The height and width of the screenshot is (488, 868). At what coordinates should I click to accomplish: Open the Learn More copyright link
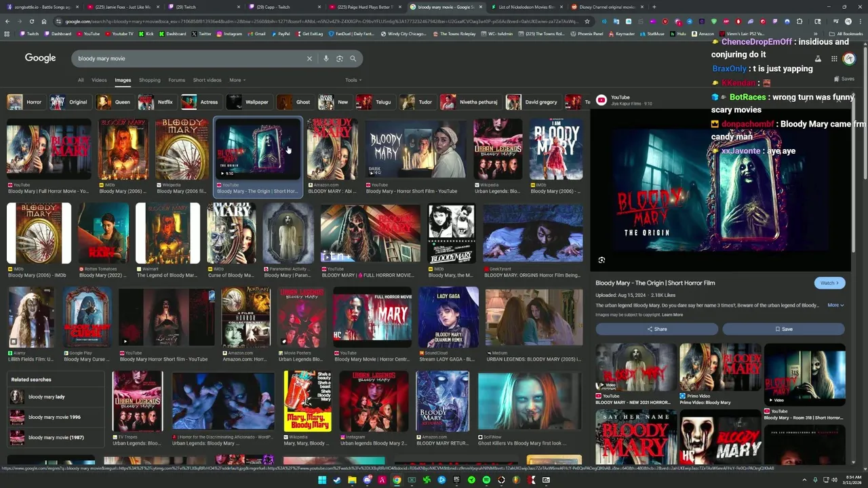(x=672, y=314)
